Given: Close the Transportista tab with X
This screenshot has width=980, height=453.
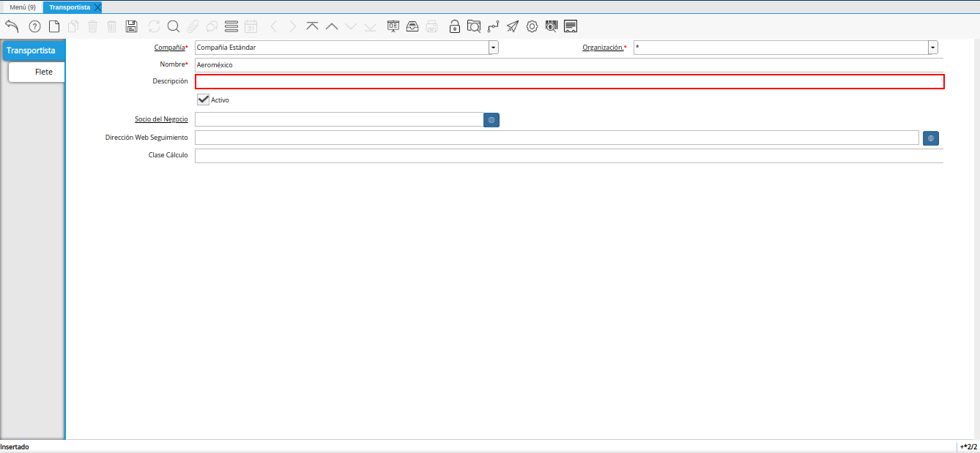Looking at the screenshot, I should tap(98, 7).
